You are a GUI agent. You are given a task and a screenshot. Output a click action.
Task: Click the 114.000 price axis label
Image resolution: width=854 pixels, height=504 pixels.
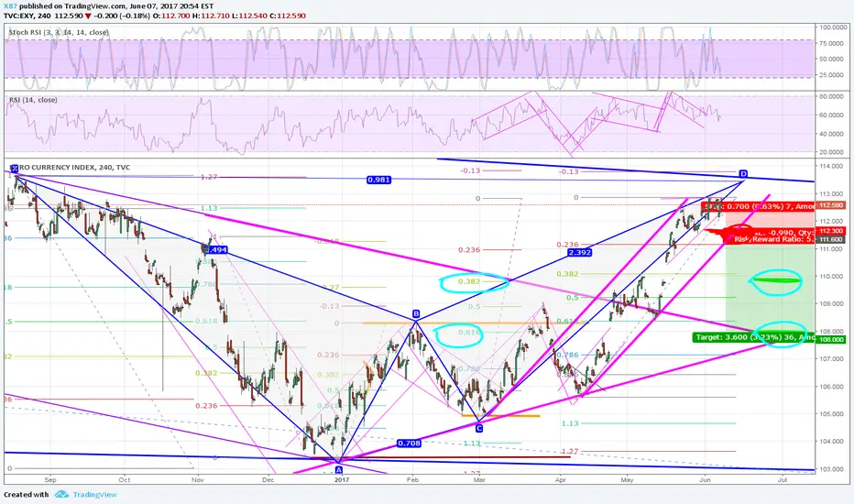pos(831,166)
